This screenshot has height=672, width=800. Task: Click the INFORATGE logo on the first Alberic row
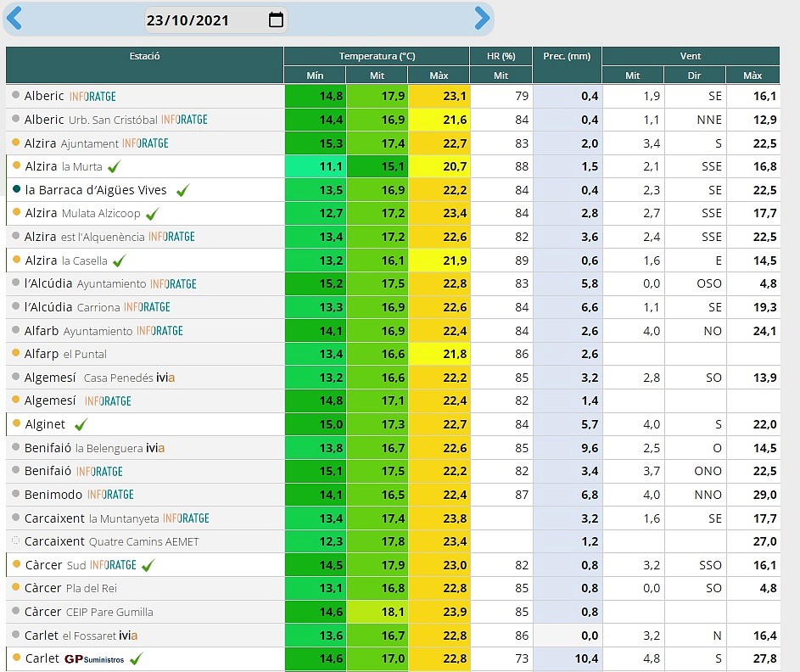click(92, 97)
